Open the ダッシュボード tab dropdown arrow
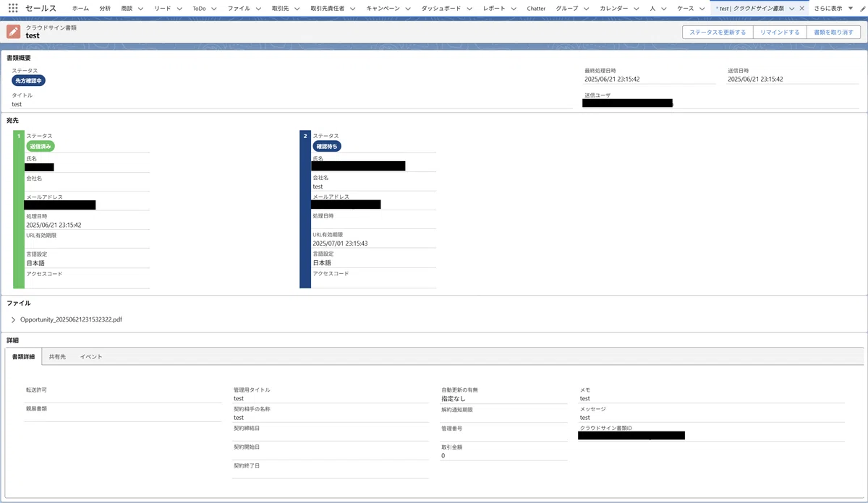Image resolution: width=868 pixels, height=503 pixels. click(x=469, y=8)
